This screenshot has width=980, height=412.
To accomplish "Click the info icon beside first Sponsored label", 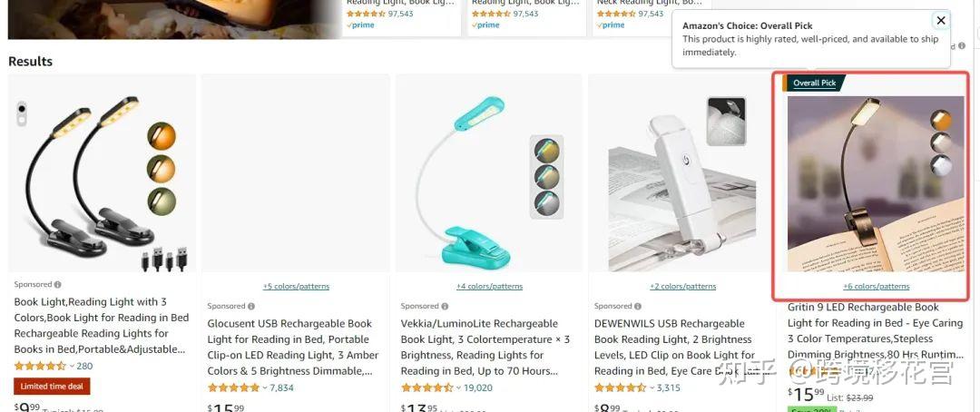I will [x=57, y=284].
